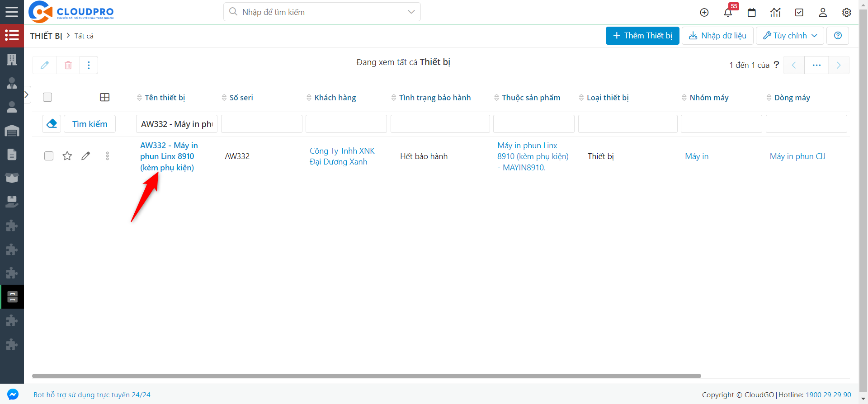
Task: Open the more actions three-dot button
Action: 89,65
